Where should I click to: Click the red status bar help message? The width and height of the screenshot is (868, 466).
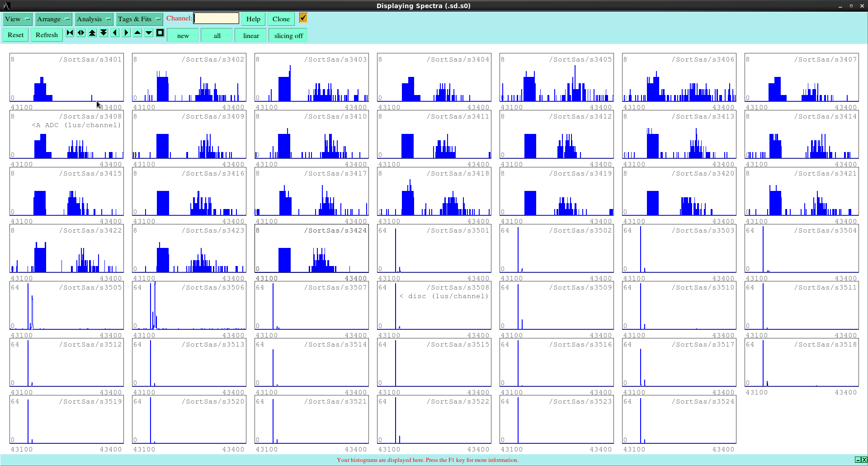[x=428, y=460]
